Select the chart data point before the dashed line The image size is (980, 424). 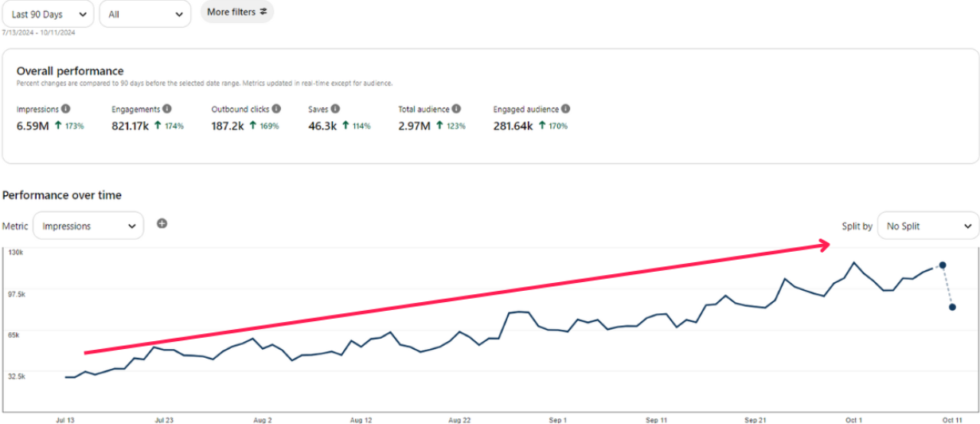pos(942,265)
